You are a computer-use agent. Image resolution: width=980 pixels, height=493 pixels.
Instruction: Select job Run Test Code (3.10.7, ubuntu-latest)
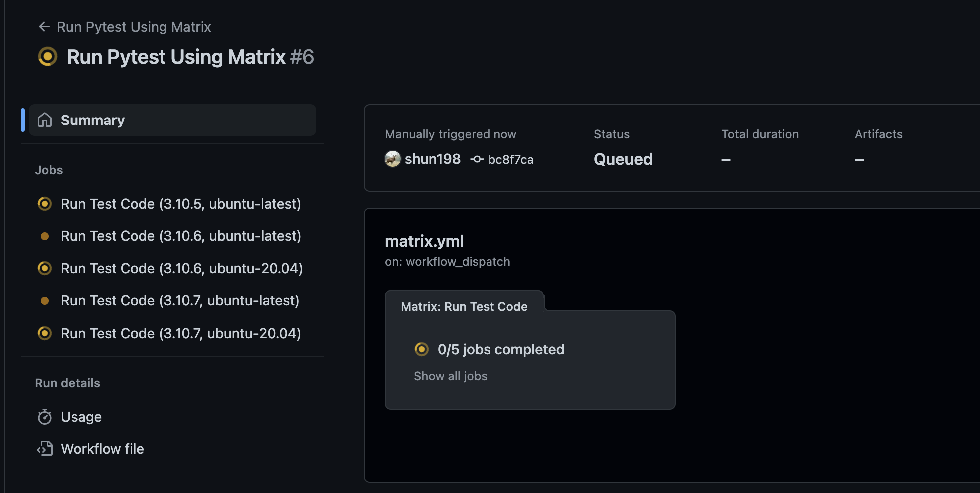[x=179, y=301]
